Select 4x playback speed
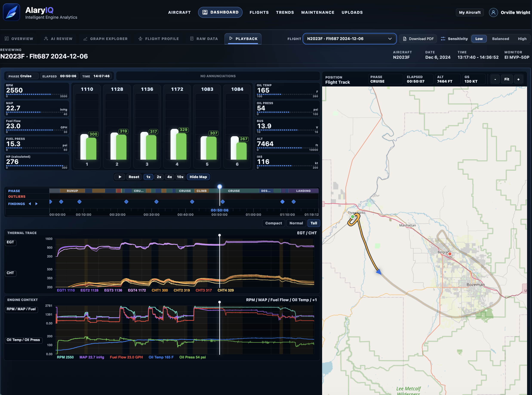Image resolution: width=532 pixels, height=395 pixels. [x=169, y=177]
